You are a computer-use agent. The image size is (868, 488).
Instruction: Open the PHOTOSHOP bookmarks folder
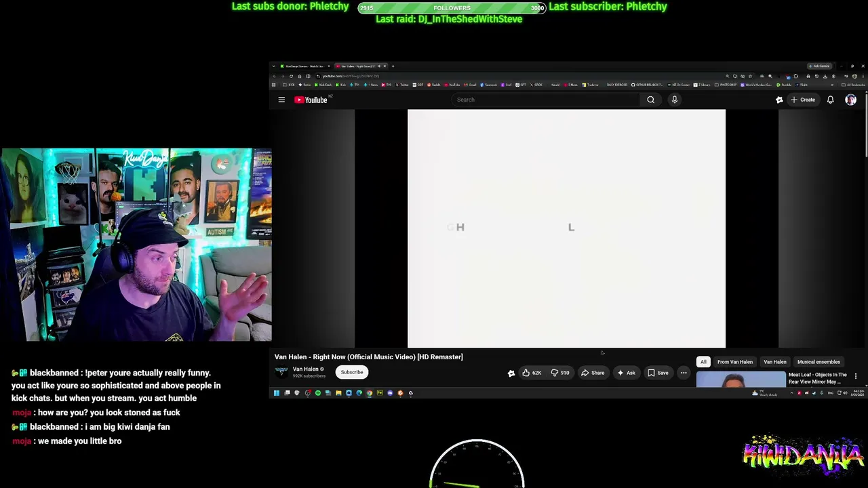pyautogui.click(x=726, y=85)
